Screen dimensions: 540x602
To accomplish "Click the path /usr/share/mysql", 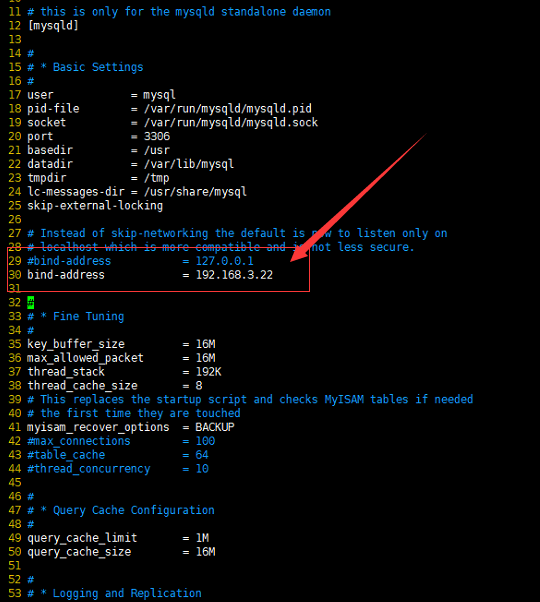I will (195, 192).
